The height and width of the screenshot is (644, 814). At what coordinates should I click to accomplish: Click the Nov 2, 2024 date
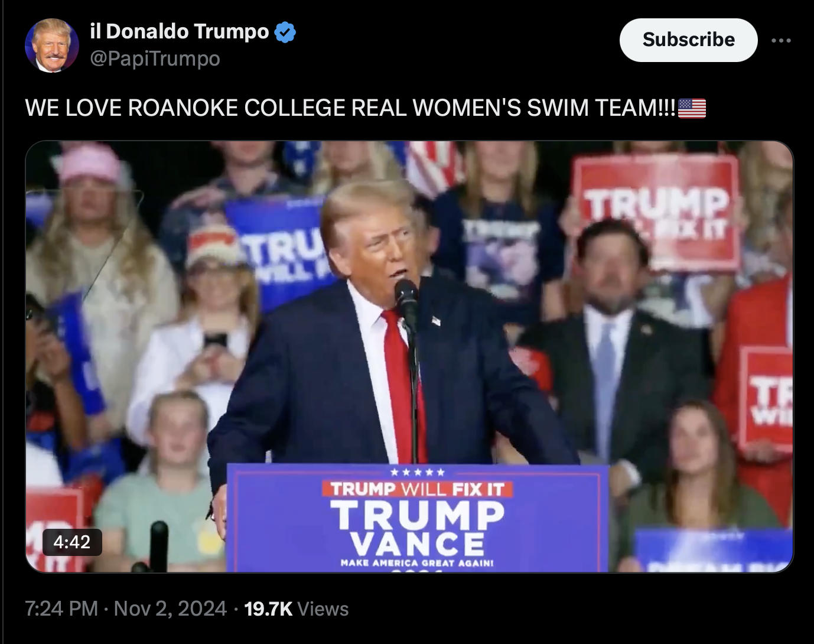click(x=170, y=609)
